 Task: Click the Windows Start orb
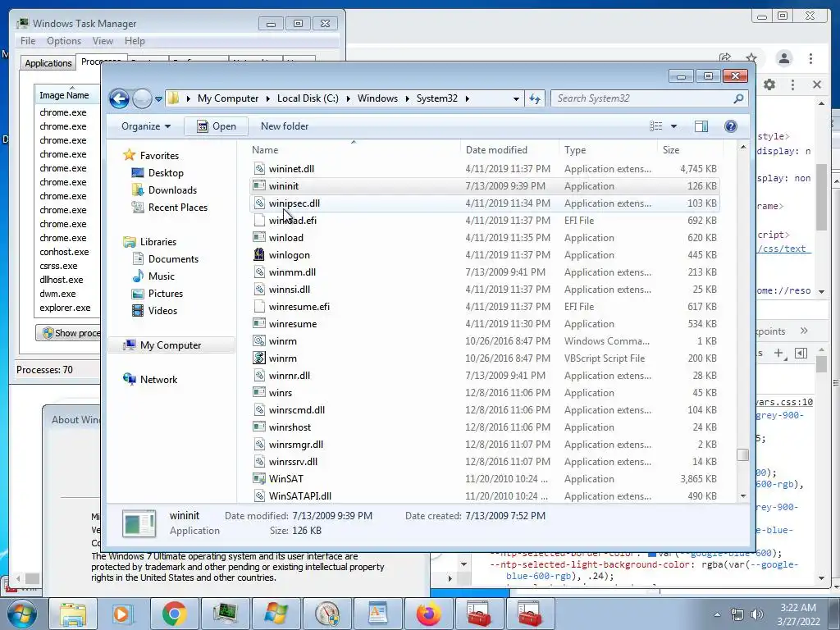(21, 614)
